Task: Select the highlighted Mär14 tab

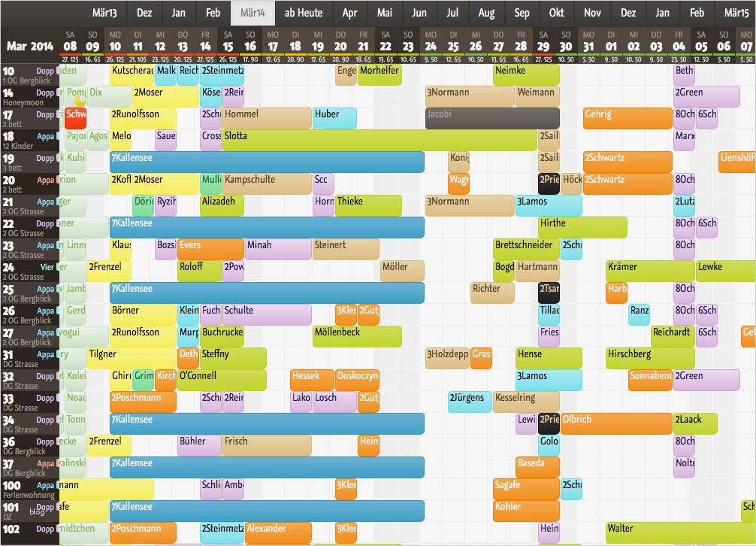Action: tap(253, 13)
